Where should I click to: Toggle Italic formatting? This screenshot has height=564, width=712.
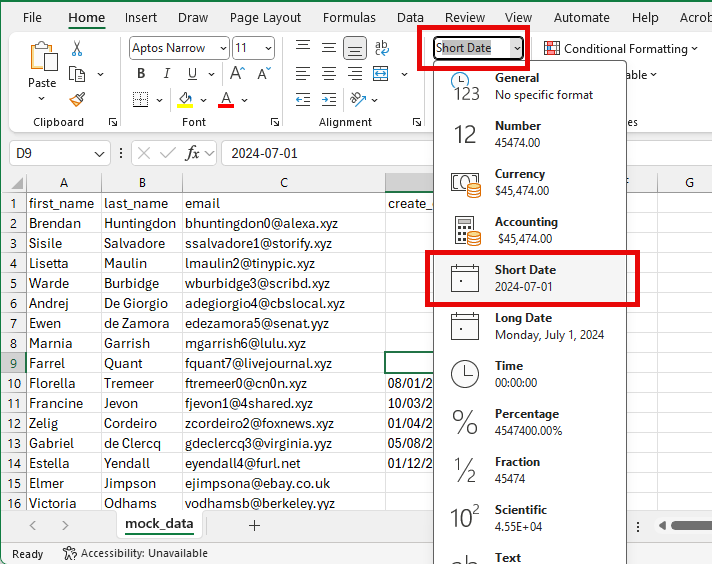click(166, 73)
